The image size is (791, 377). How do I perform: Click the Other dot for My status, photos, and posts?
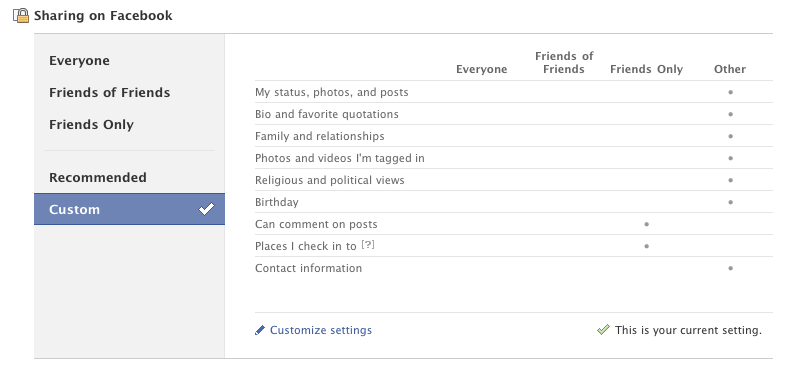click(730, 92)
